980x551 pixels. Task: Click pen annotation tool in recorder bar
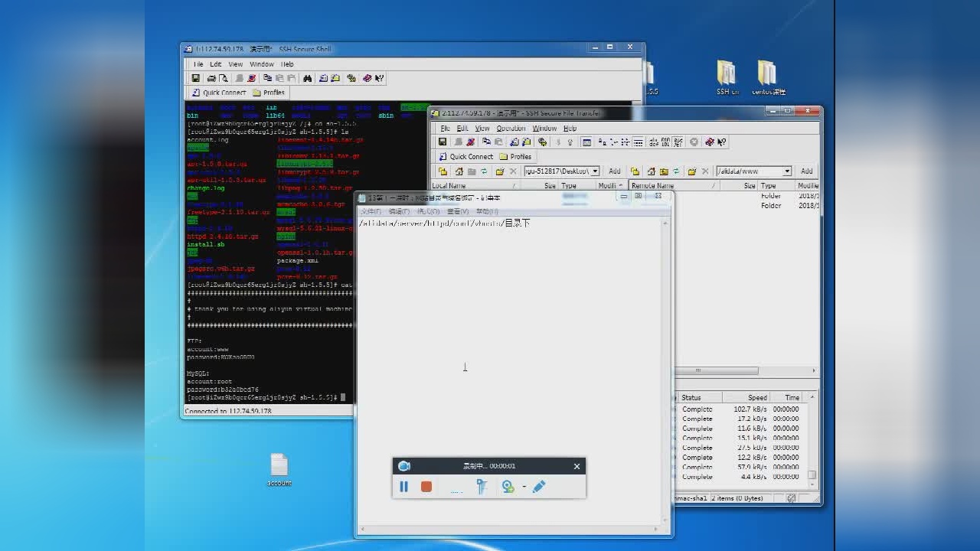[539, 487]
